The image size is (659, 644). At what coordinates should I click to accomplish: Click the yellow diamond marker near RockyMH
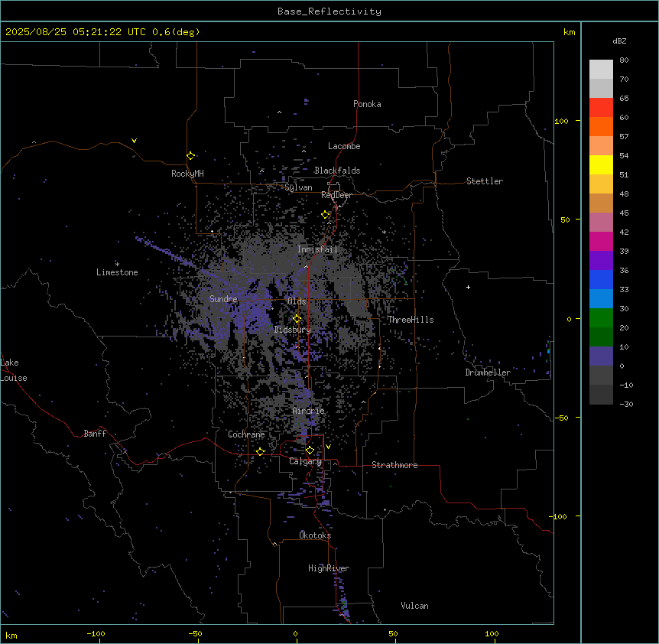coord(190,156)
